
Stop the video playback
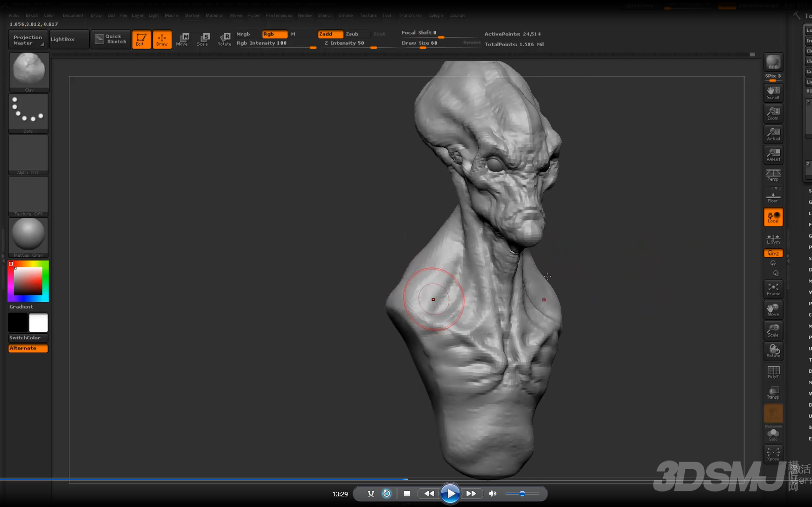407,493
